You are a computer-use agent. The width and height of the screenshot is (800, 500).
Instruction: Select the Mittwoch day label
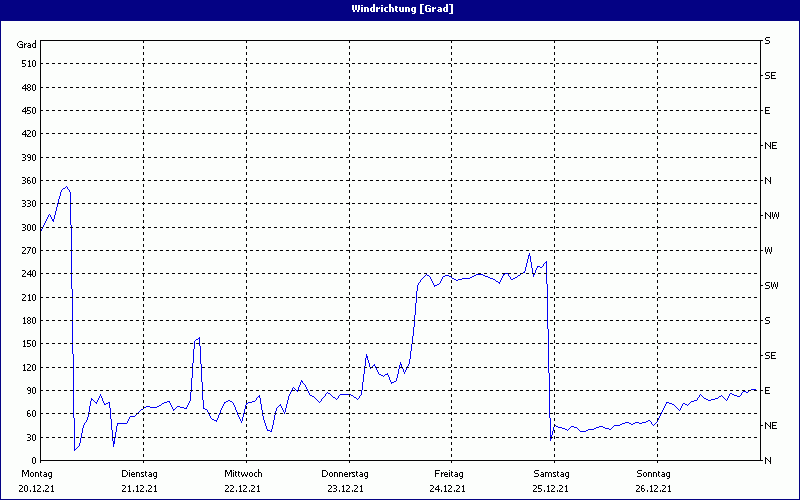point(243,473)
